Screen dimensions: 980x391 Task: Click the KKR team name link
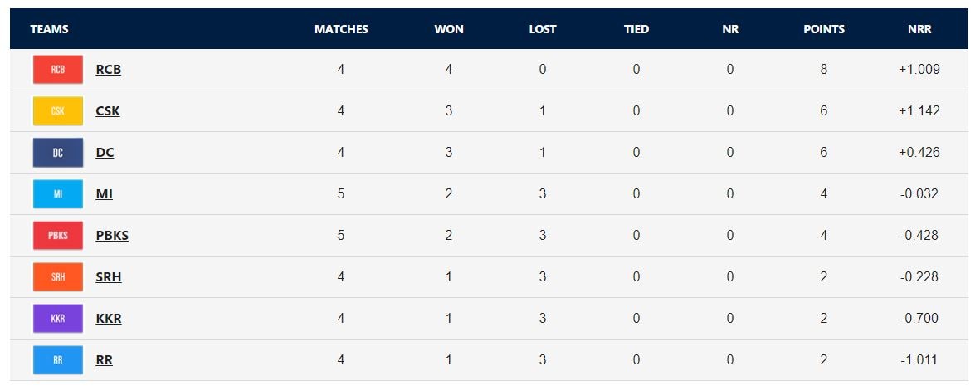coord(109,319)
